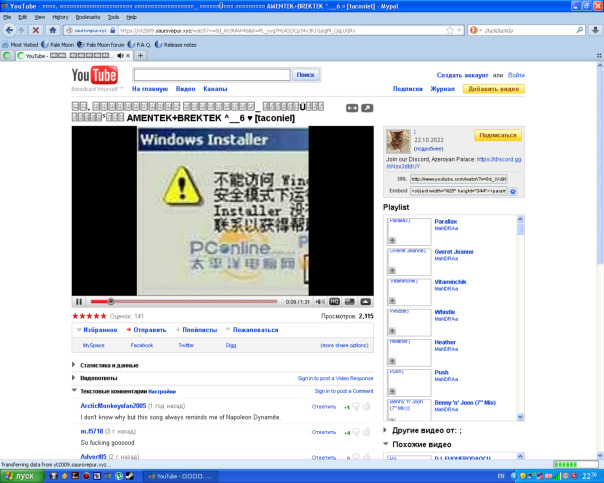Screen dimensions: 604x483
Task: Open the History menu
Action: point(60,17)
